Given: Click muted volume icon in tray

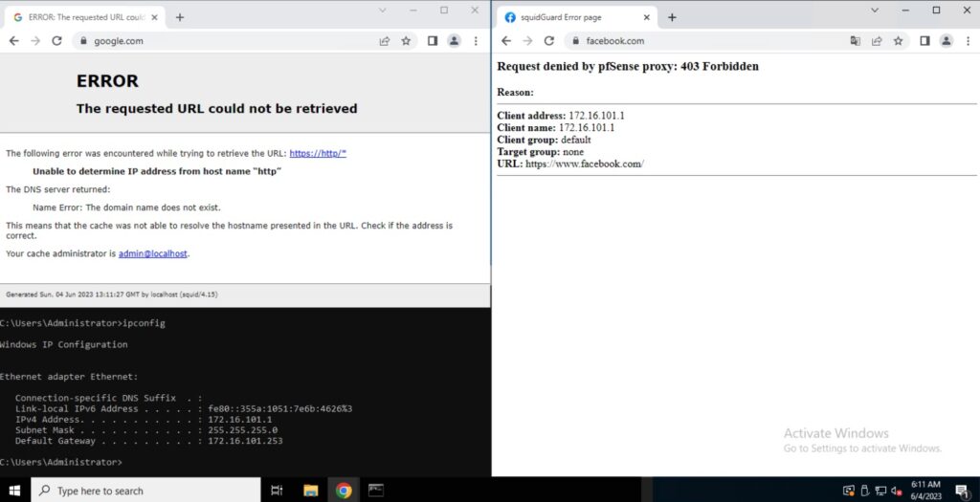Looking at the screenshot, I should pyautogui.click(x=896, y=491).
